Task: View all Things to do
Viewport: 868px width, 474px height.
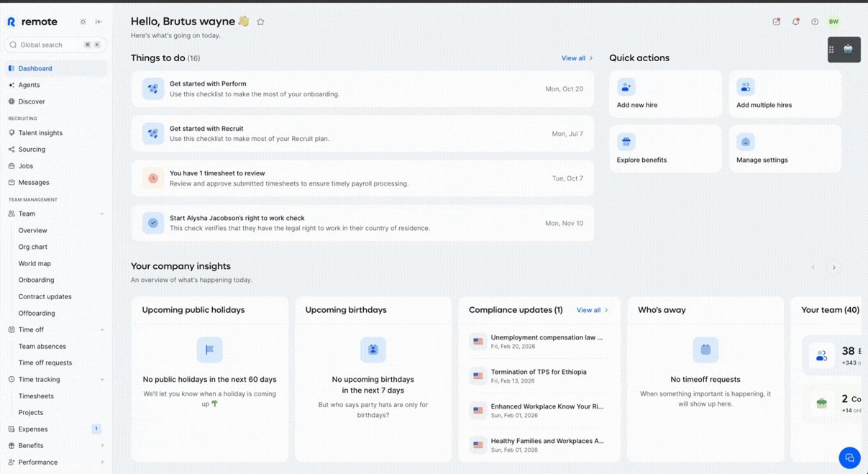Action: pyautogui.click(x=577, y=58)
